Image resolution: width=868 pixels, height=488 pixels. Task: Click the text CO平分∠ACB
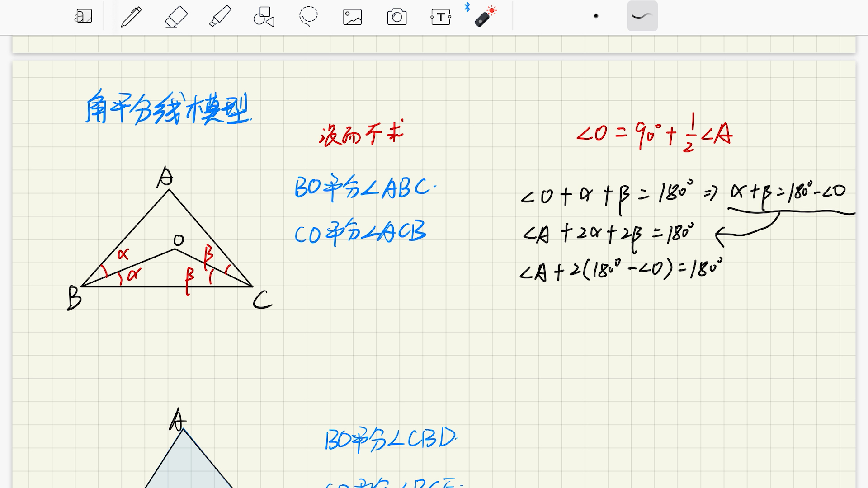(x=360, y=232)
